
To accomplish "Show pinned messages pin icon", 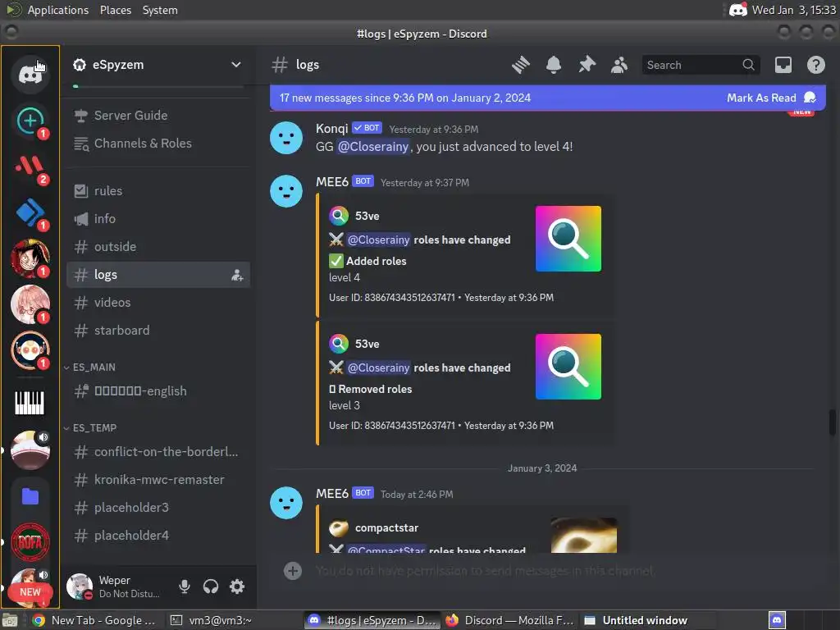I will [x=587, y=65].
